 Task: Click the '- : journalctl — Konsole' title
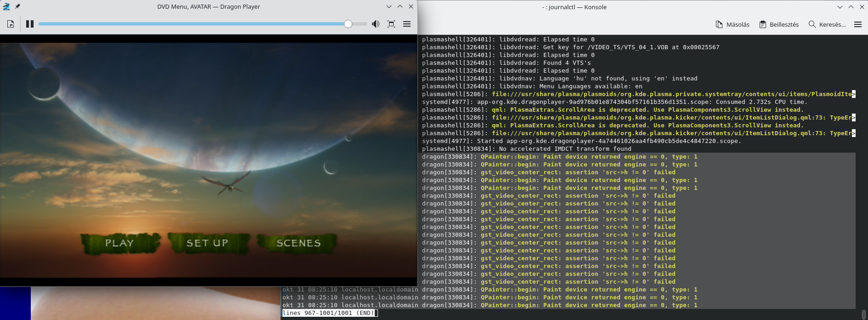pyautogui.click(x=574, y=7)
